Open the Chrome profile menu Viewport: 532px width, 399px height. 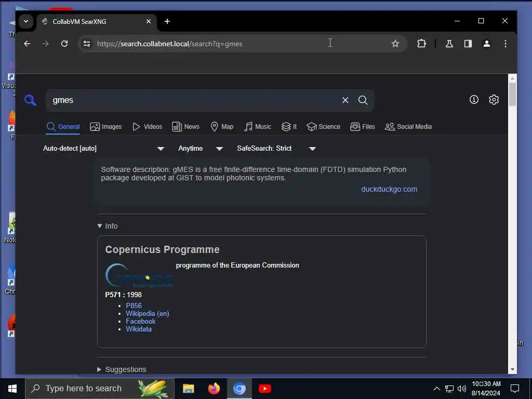[486, 44]
